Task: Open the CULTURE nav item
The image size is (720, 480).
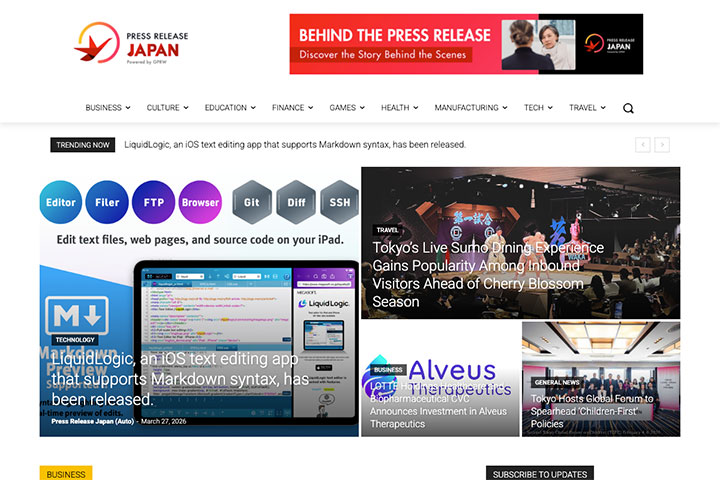Action: 163,107
